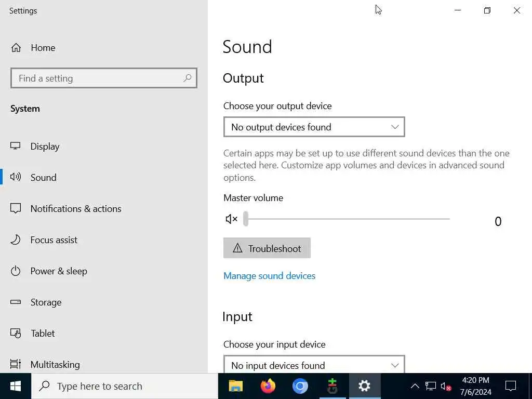The image size is (532, 399).
Task: Click the Multitasking icon
Action: point(16,364)
